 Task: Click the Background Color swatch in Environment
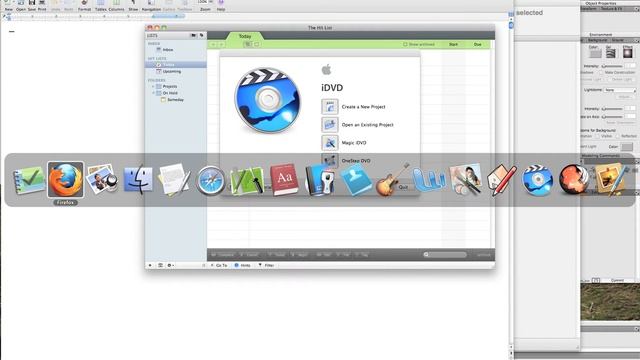click(x=595, y=53)
